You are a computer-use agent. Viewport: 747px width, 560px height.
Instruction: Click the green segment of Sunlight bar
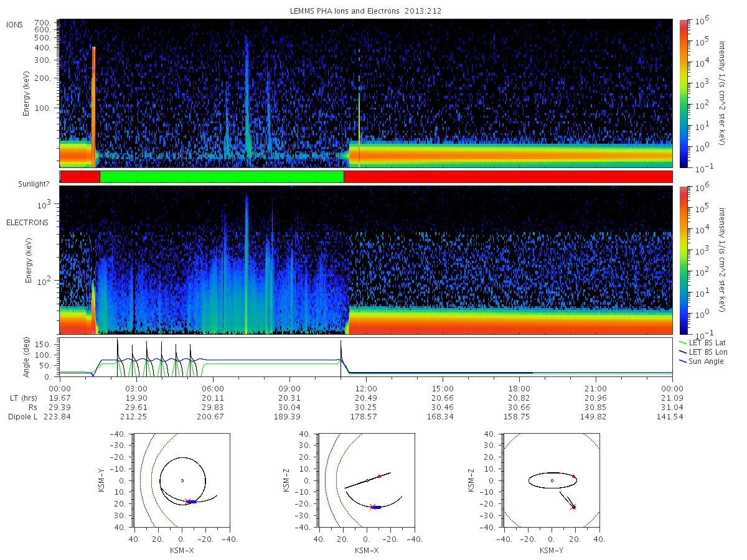222,177
